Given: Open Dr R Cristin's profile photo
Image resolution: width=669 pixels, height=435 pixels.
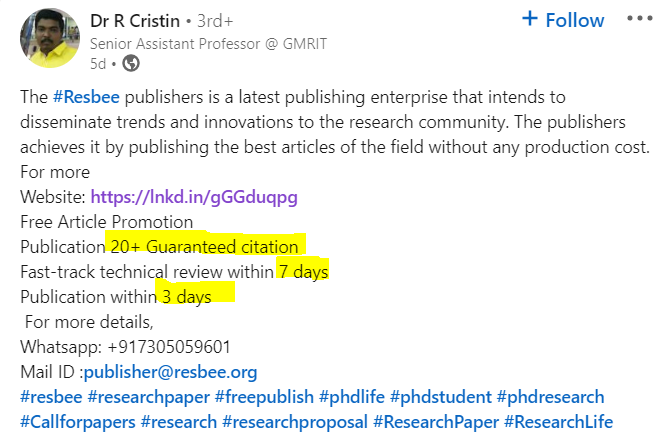Looking at the screenshot, I should pos(49,37).
